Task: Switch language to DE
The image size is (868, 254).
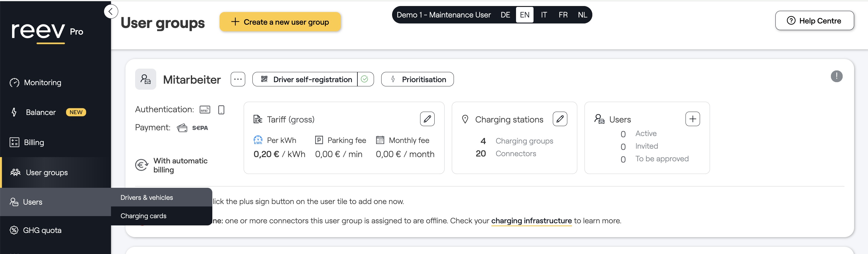Action: [x=505, y=15]
